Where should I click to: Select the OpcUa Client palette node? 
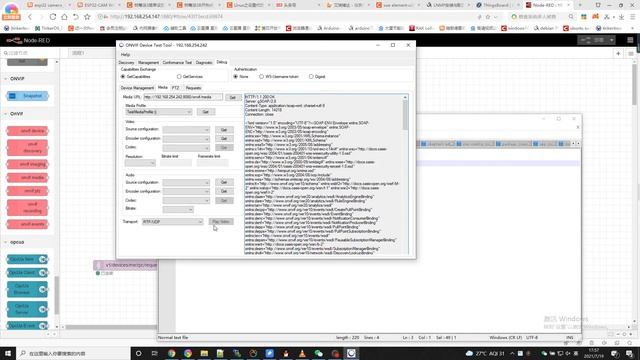[x=28, y=272]
